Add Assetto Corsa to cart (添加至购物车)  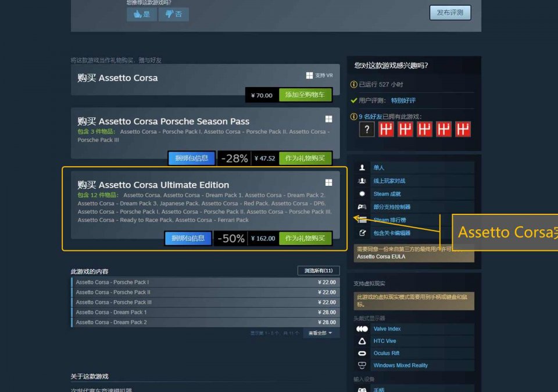[x=305, y=95]
